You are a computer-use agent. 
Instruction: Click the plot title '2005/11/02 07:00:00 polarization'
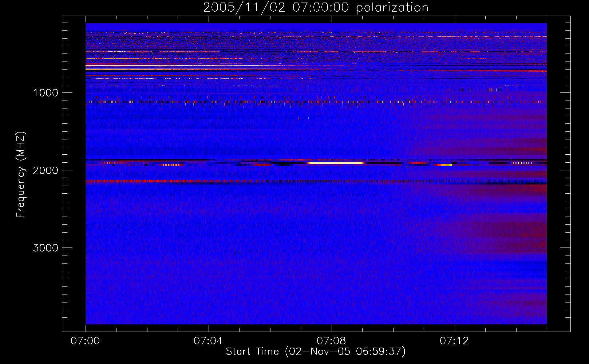coord(316,8)
